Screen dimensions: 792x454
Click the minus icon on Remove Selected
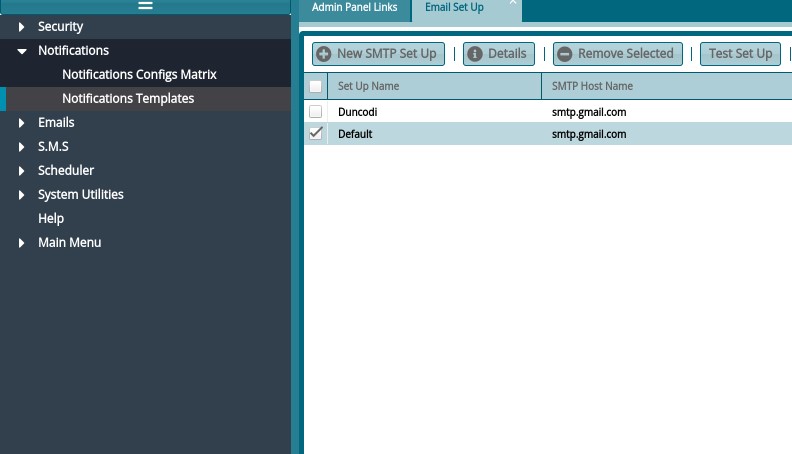click(x=564, y=54)
